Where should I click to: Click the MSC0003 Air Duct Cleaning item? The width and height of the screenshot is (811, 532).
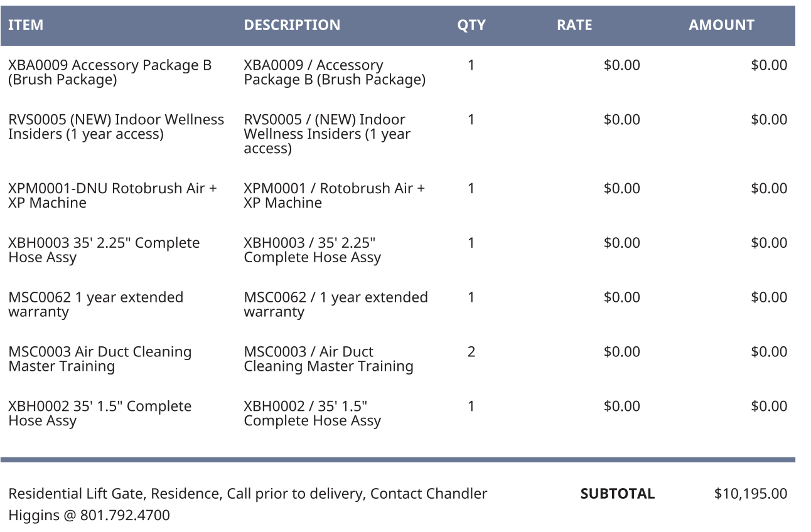coord(100,359)
